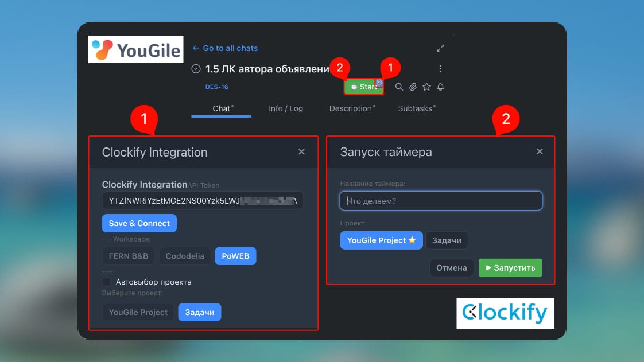Select the PoWEB workspace
The width and height of the screenshot is (644, 362).
pos(235,256)
